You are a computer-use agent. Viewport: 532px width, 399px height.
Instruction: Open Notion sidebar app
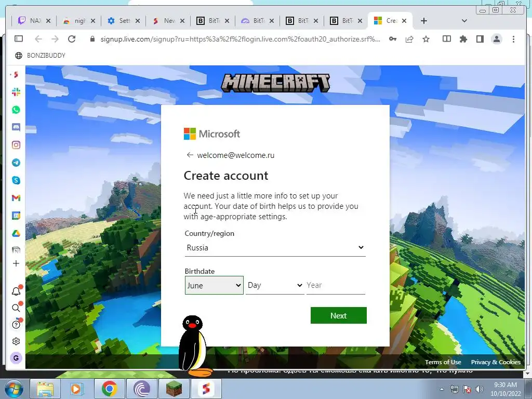pyautogui.click(x=16, y=250)
